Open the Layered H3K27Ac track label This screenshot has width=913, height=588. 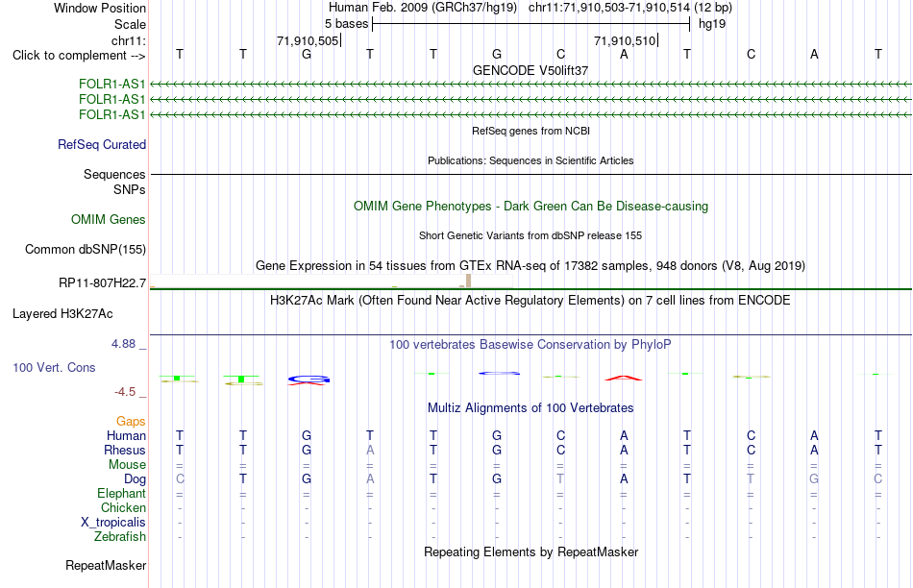(62, 314)
